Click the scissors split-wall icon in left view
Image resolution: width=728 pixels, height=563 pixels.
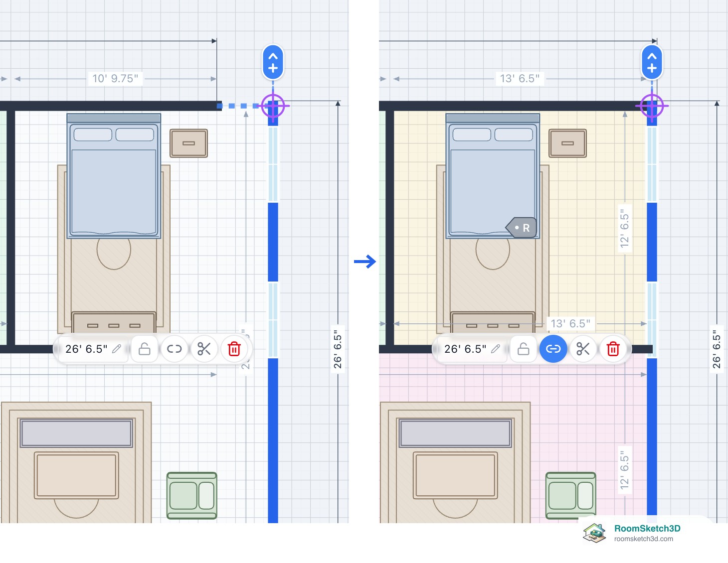click(204, 349)
